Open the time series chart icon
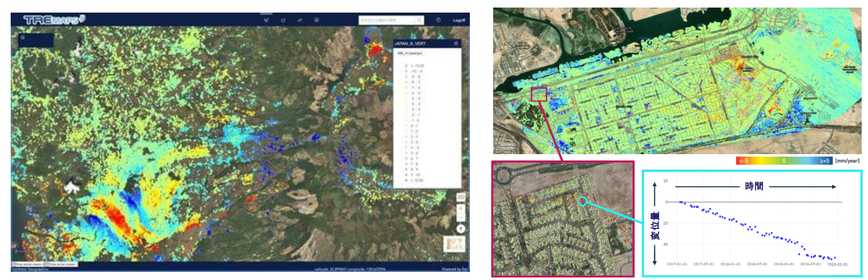 click(x=301, y=20)
